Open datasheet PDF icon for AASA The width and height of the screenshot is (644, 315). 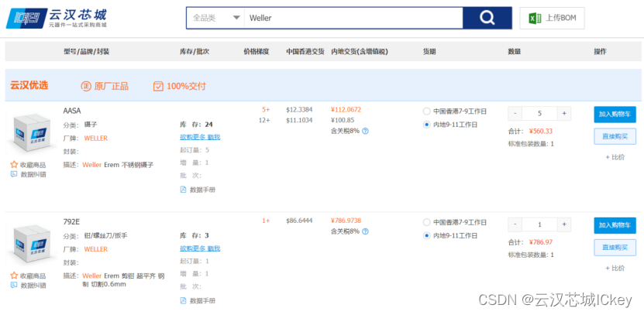(x=183, y=190)
